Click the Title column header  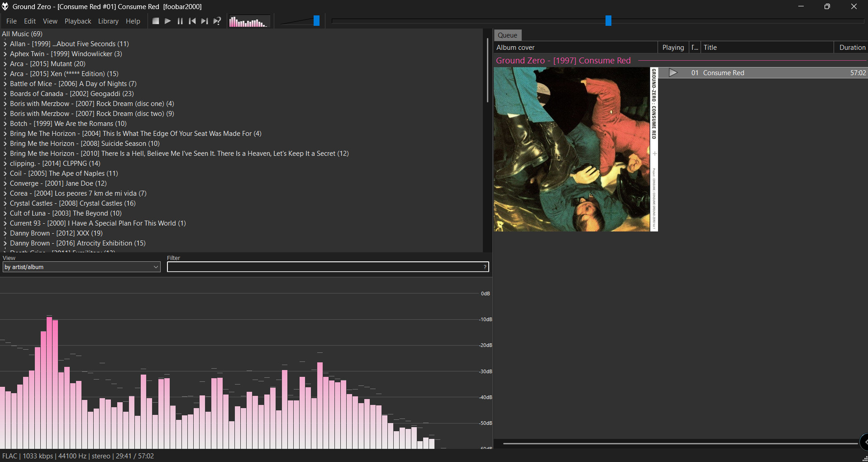click(x=767, y=48)
